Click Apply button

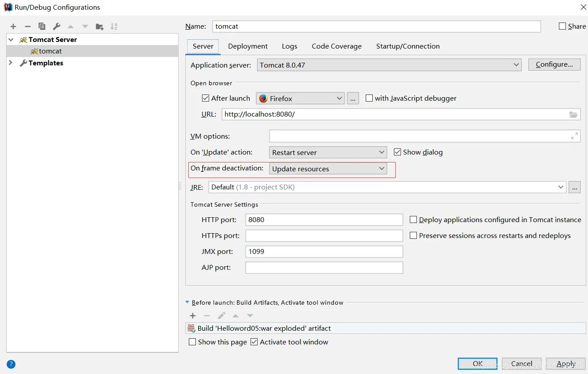(566, 364)
